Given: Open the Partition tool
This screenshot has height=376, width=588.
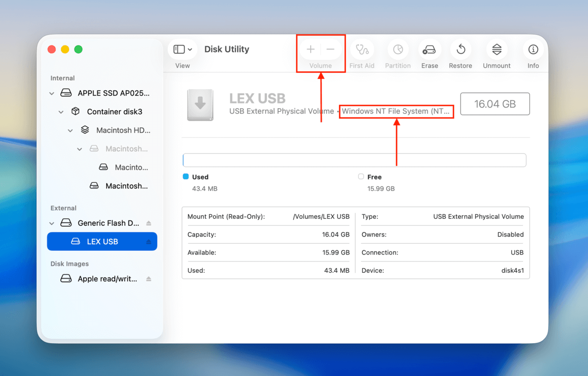Looking at the screenshot, I should click(397, 49).
